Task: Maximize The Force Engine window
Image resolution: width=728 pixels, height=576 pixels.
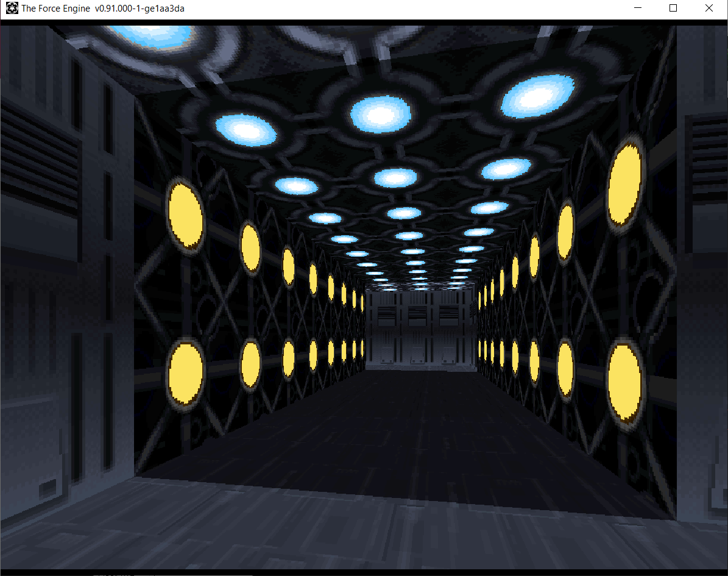Action: point(673,9)
